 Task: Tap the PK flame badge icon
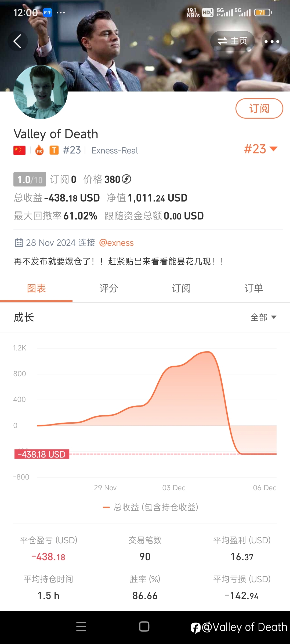pos(39,150)
